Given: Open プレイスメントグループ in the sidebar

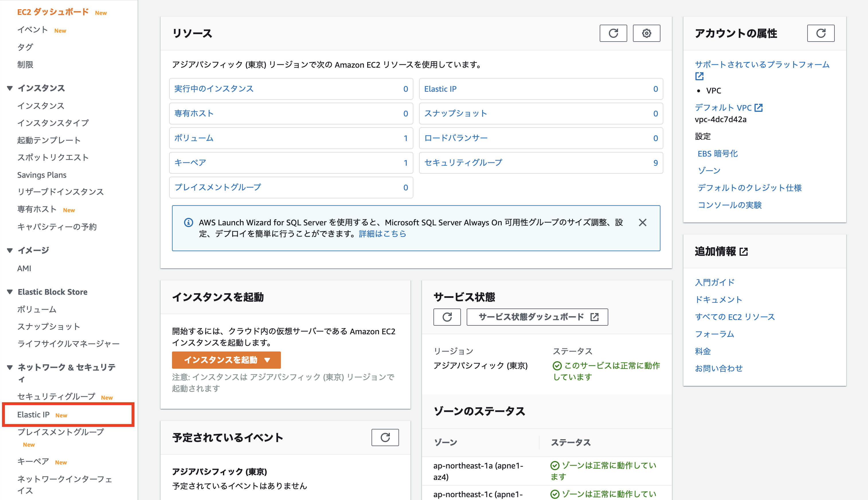Looking at the screenshot, I should click(x=60, y=432).
